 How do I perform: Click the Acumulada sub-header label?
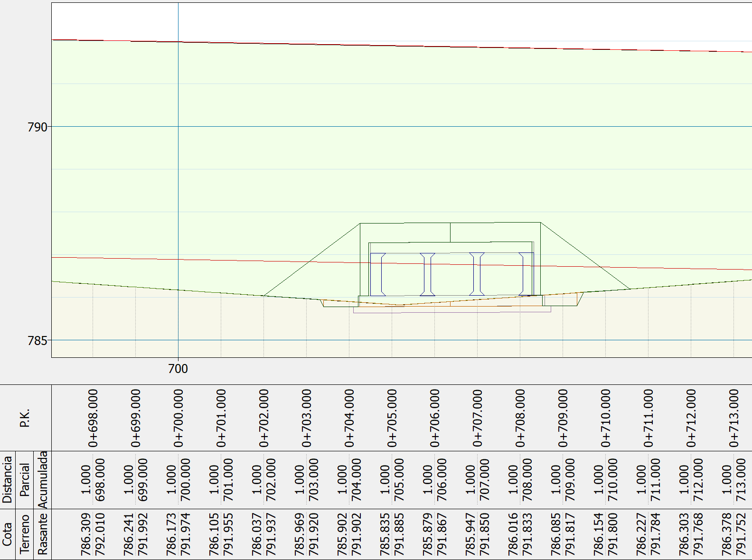point(43,480)
